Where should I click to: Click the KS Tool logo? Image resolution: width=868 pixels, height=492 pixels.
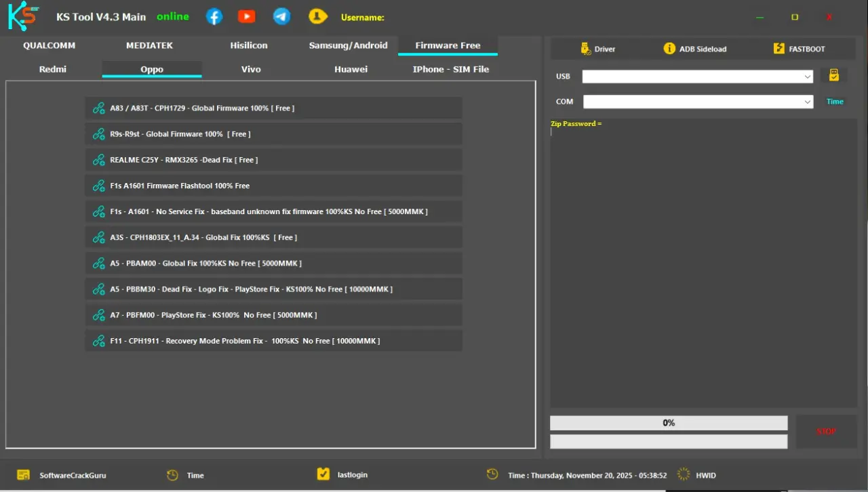(x=23, y=16)
